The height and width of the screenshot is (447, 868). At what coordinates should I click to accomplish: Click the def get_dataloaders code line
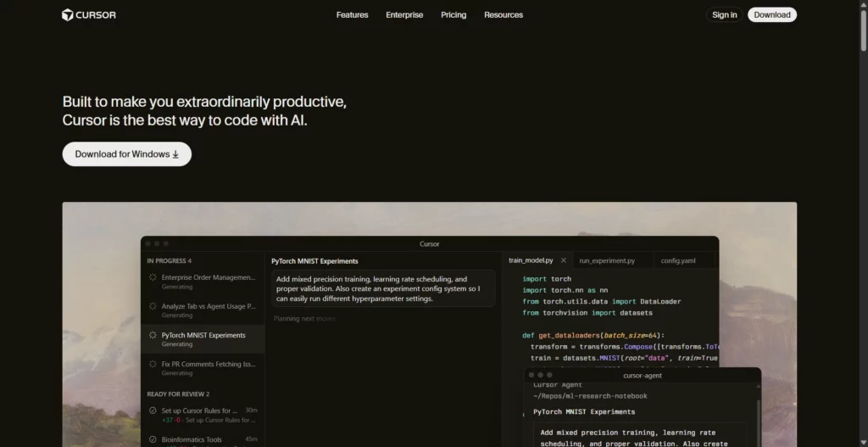click(x=593, y=335)
